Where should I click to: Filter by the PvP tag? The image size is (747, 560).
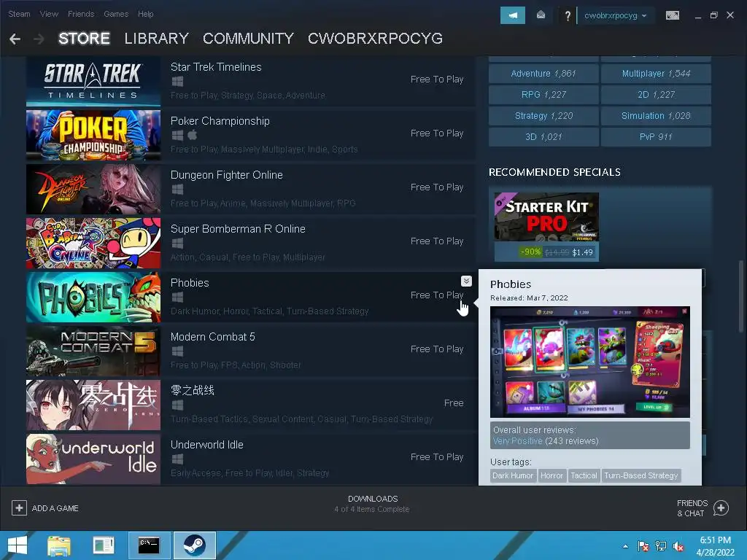656,136
